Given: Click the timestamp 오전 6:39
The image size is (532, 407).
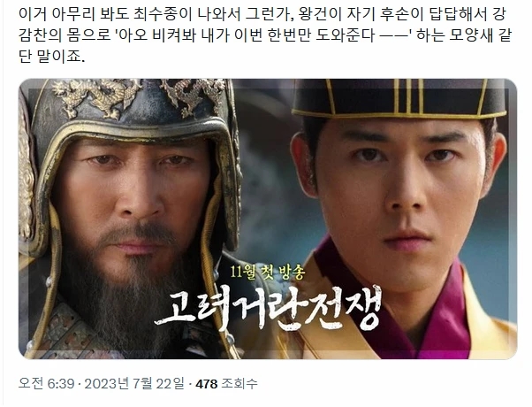Looking at the screenshot, I should (47, 384).
